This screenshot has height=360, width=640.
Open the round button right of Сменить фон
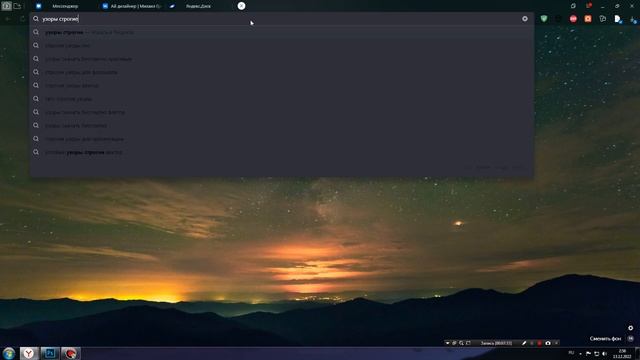coord(631,338)
